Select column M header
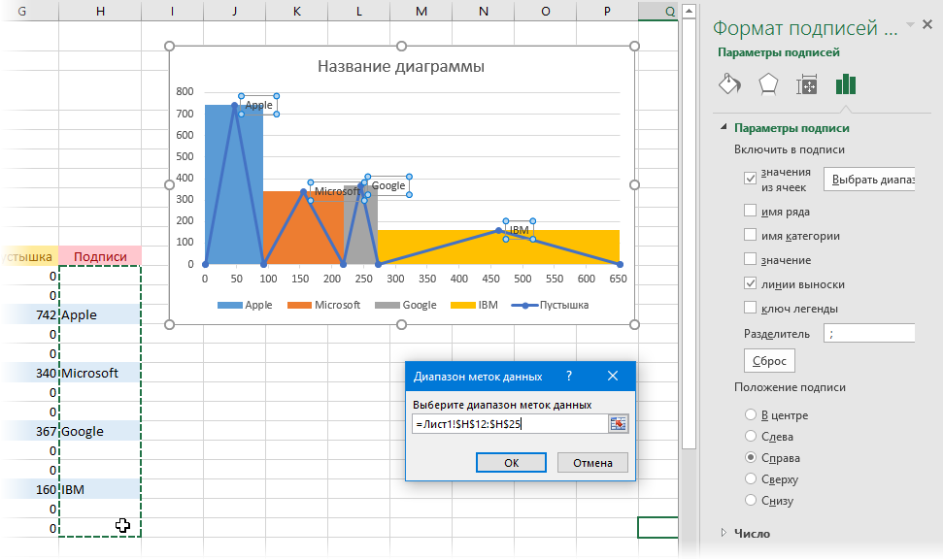This screenshot has width=943, height=560. 421,11
